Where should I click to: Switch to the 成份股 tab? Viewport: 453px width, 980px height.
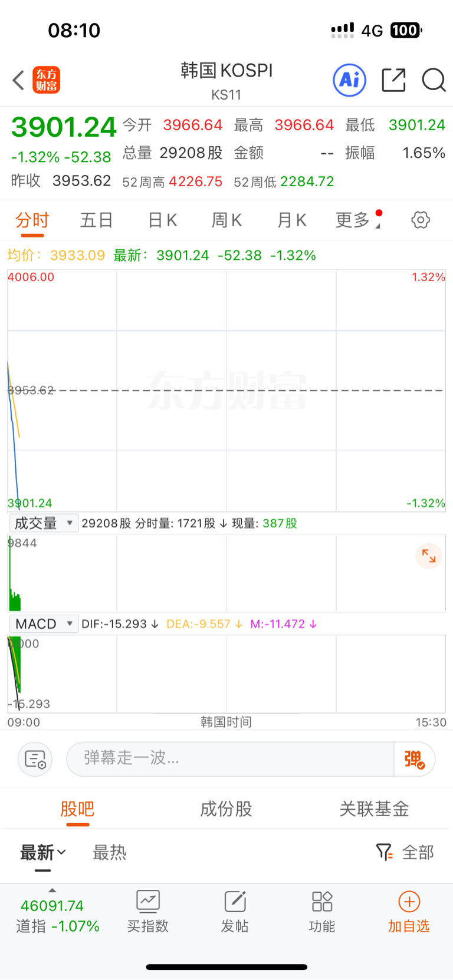(x=226, y=809)
